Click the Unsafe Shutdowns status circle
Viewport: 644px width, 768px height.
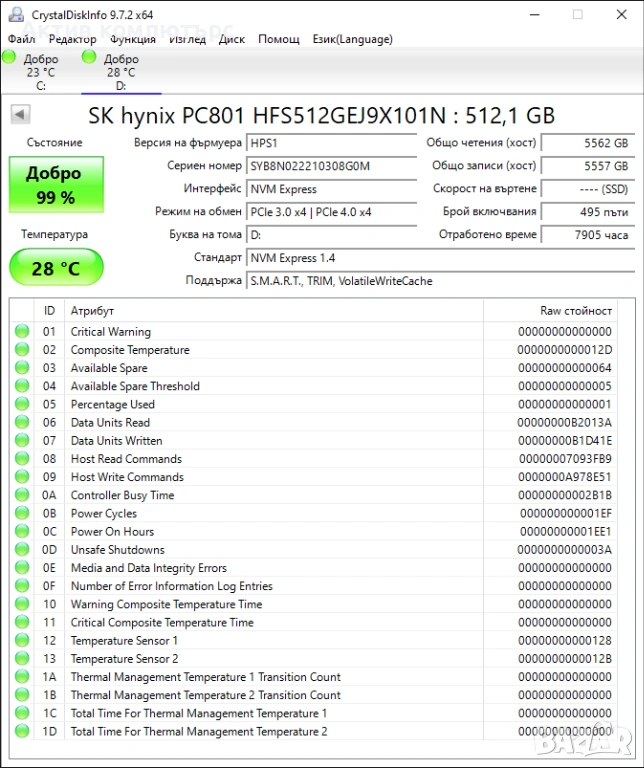tap(22, 550)
